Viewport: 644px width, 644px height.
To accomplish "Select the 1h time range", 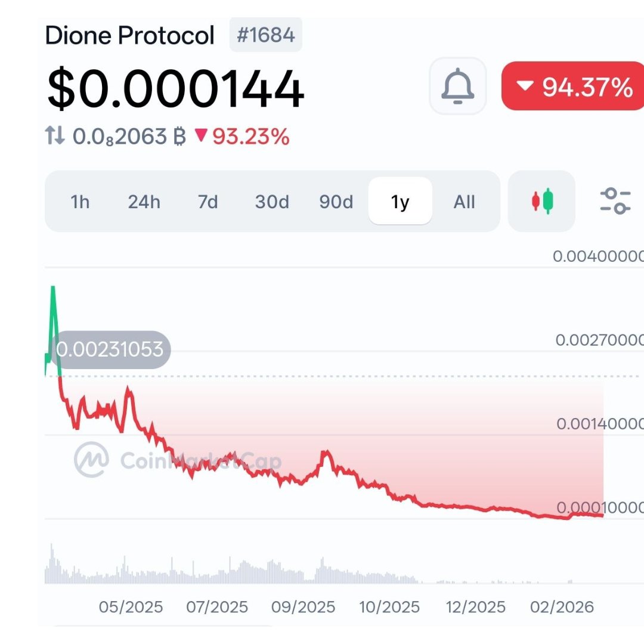I will [80, 202].
